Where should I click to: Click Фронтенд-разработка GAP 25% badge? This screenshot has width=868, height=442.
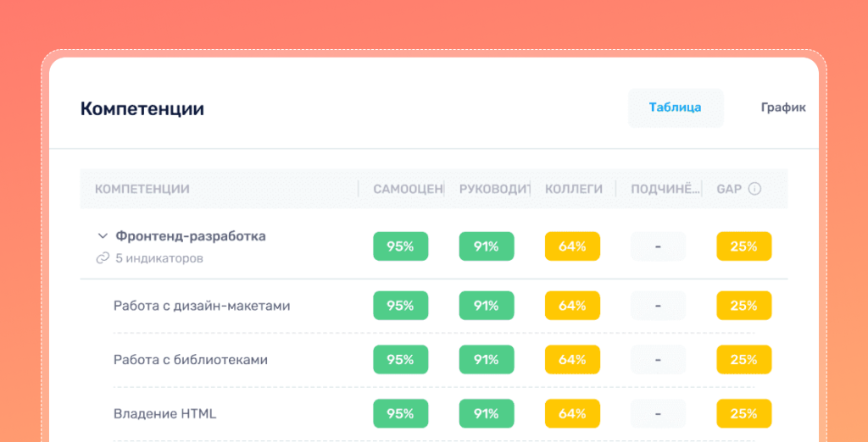click(744, 246)
